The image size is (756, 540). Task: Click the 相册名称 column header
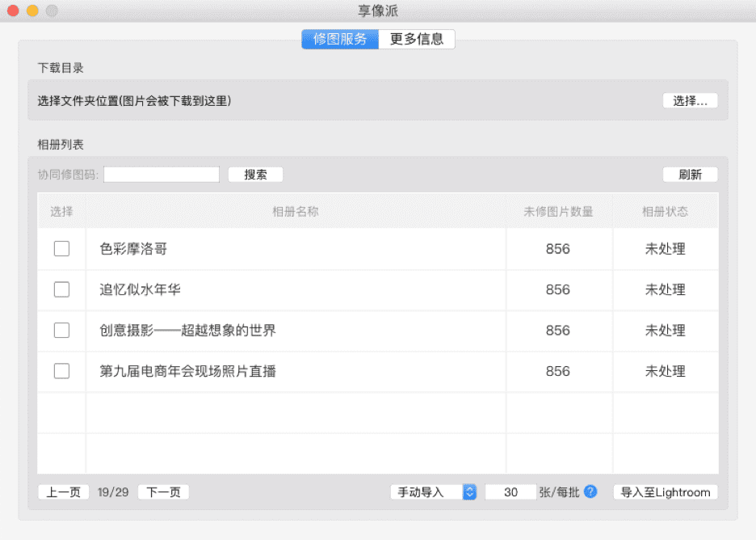[296, 212]
